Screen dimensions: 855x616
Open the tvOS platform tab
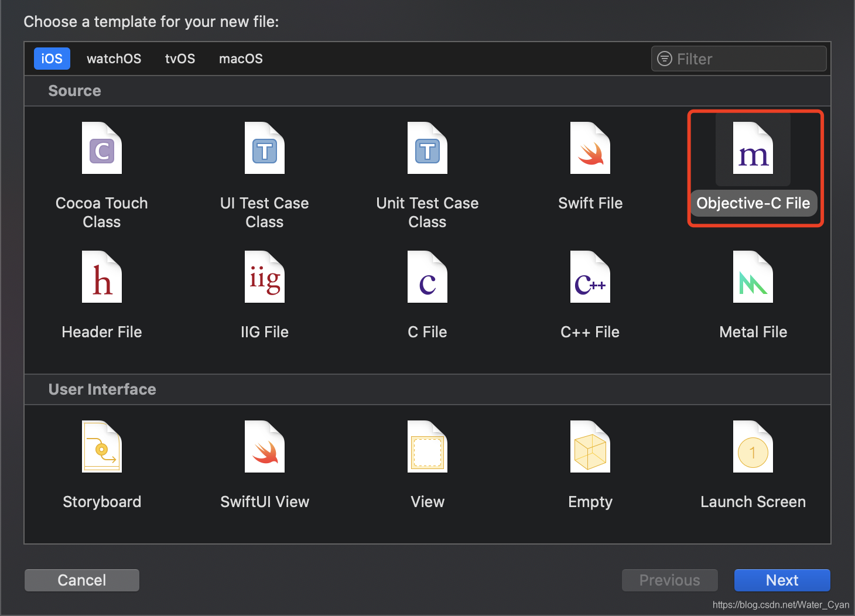click(x=180, y=59)
